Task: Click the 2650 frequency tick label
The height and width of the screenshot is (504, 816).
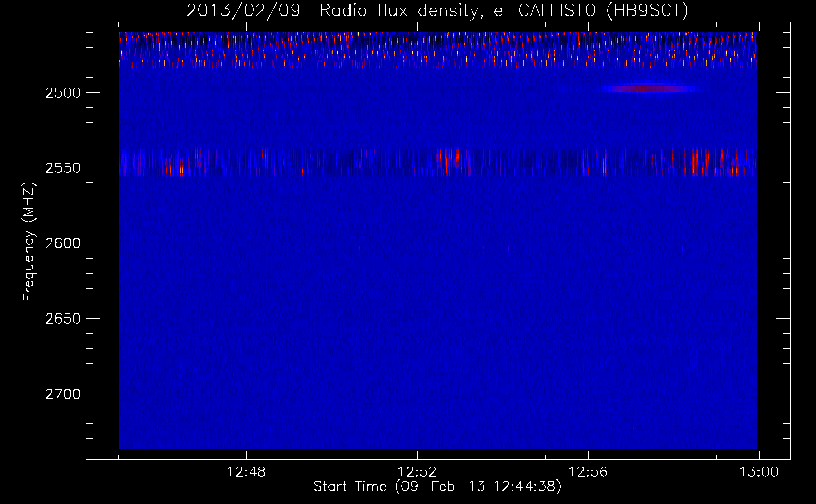Action: click(x=63, y=319)
